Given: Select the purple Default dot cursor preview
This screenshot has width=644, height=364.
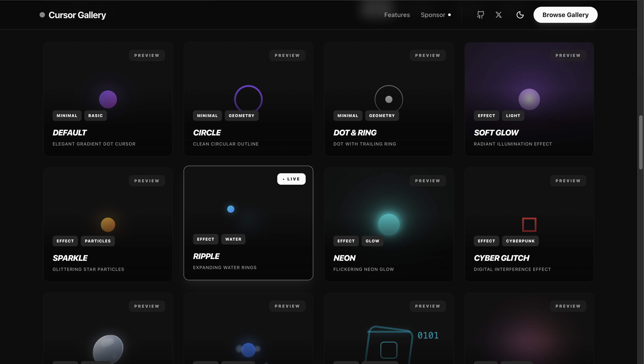Looking at the screenshot, I should [108, 99].
